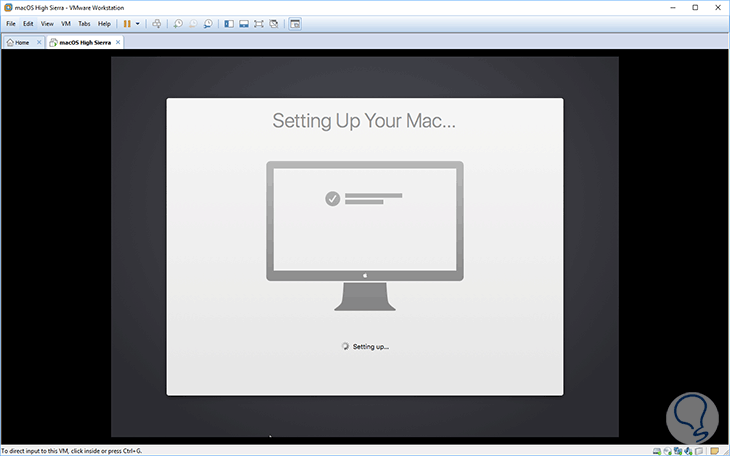The width and height of the screenshot is (730, 456).
Task: Open the snapshot manager icon
Action: (x=208, y=24)
